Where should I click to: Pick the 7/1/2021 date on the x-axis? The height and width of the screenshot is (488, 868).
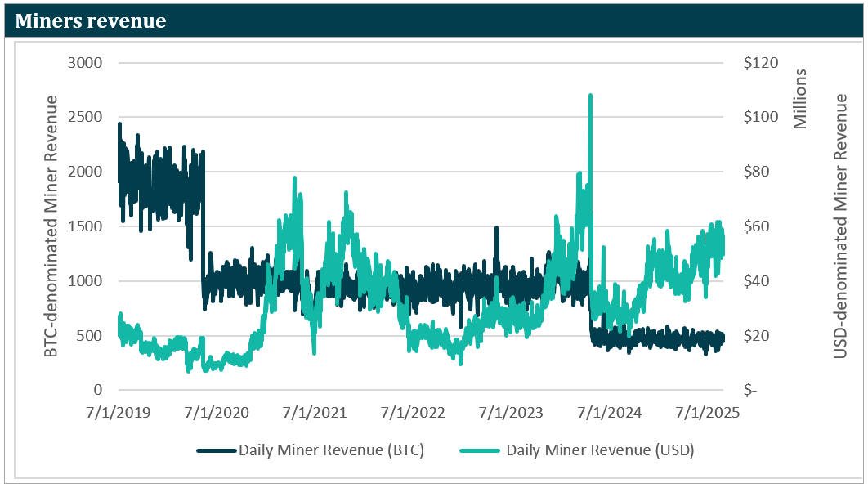(315, 413)
